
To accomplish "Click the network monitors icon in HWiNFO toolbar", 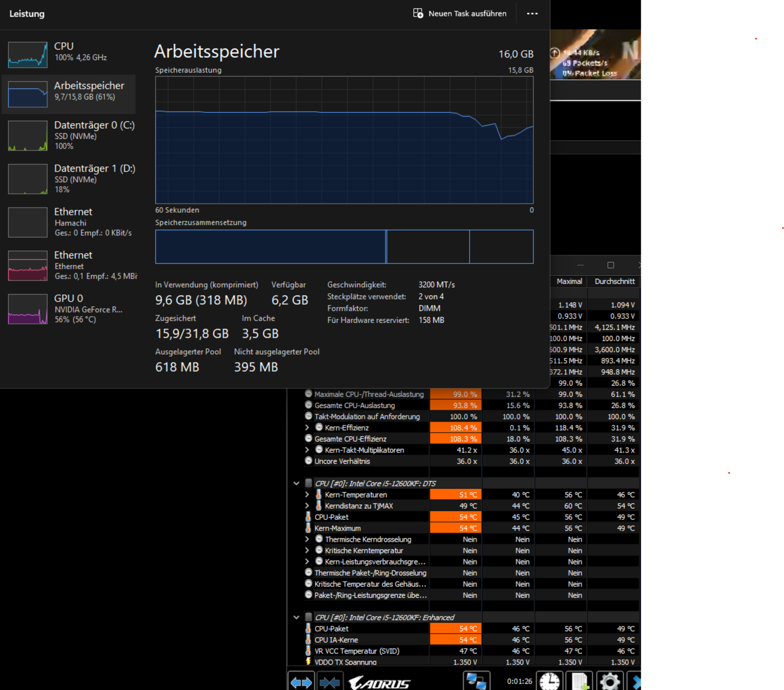I will (x=476, y=681).
